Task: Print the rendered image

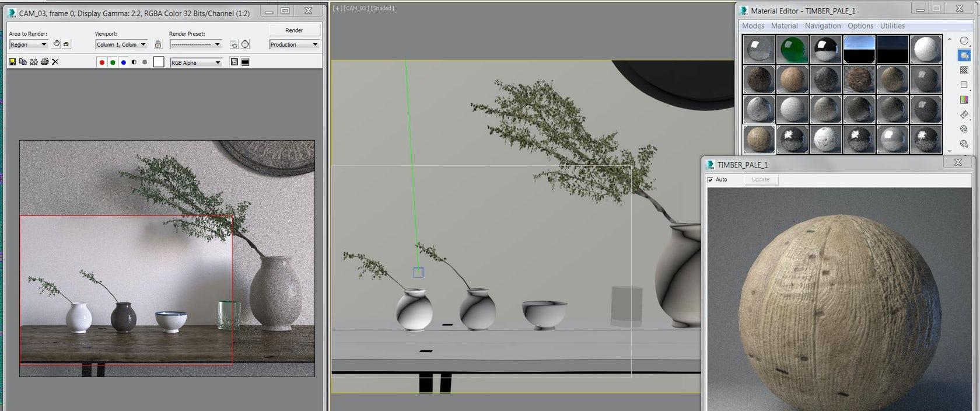Action: (44, 62)
